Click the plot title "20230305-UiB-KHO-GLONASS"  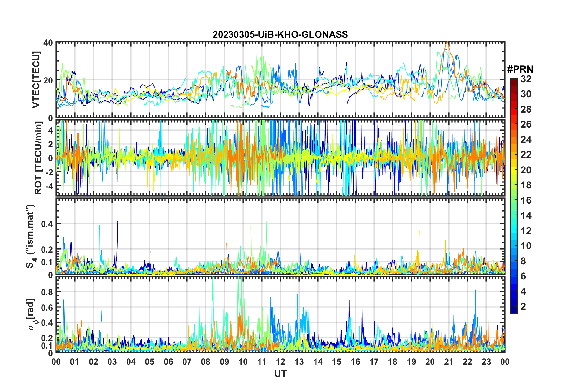280,34
